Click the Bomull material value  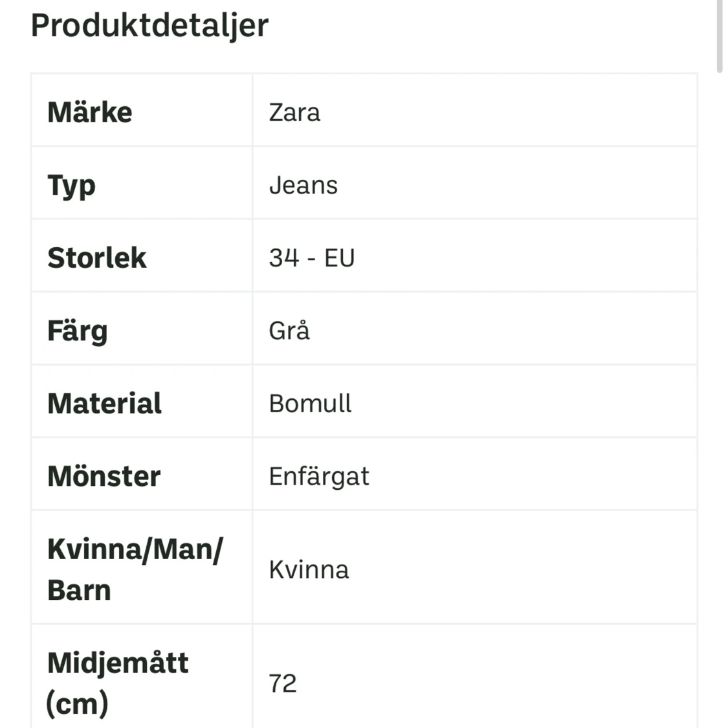tap(310, 403)
